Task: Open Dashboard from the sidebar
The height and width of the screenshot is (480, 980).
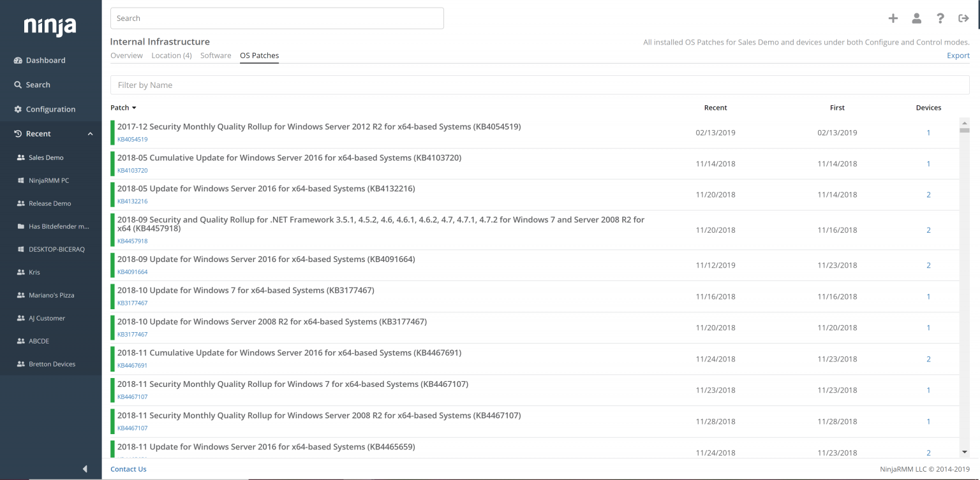Action: click(45, 61)
